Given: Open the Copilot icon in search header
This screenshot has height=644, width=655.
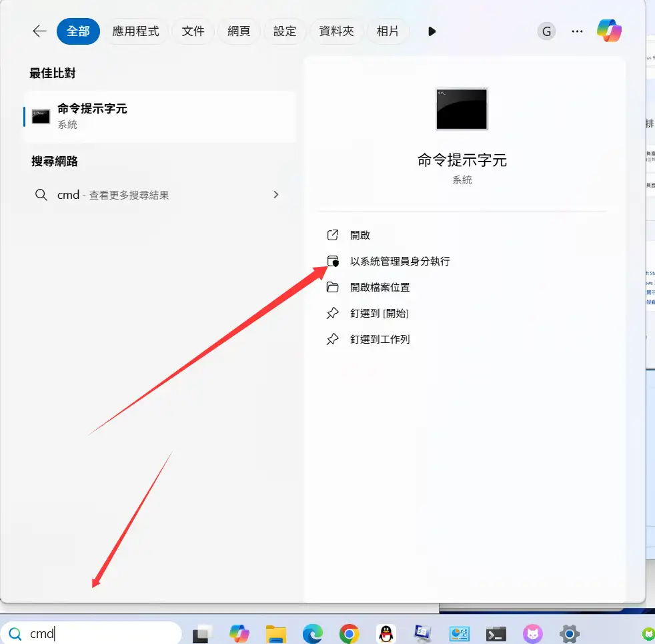Looking at the screenshot, I should pos(609,31).
